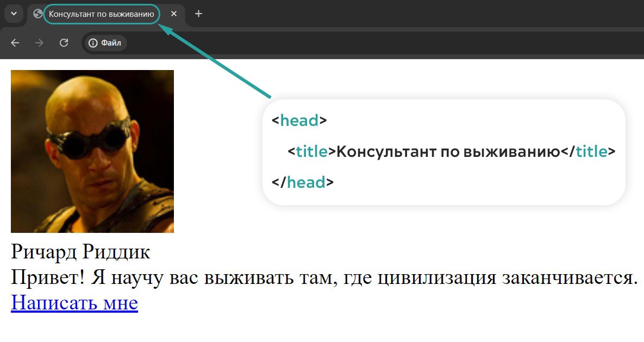This screenshot has height=342, width=644.
Task: Go back with the left arrow
Action: (15, 43)
